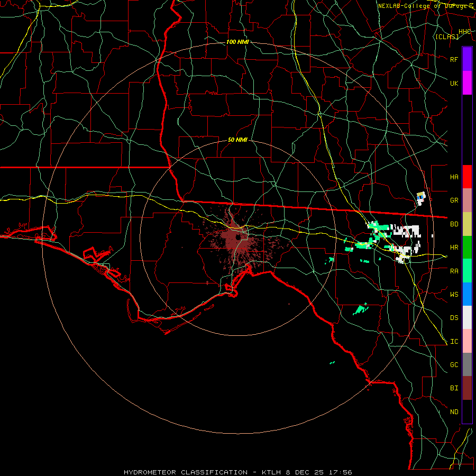This screenshot has height=476, width=476.
Task: Click the magenta UK color swatch
Action: (467, 83)
